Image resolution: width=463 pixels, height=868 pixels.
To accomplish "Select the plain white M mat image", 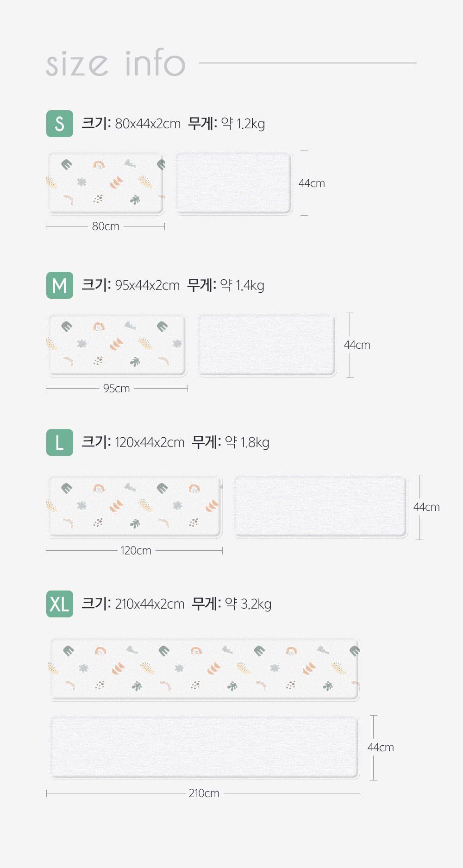I will pyautogui.click(x=267, y=346).
